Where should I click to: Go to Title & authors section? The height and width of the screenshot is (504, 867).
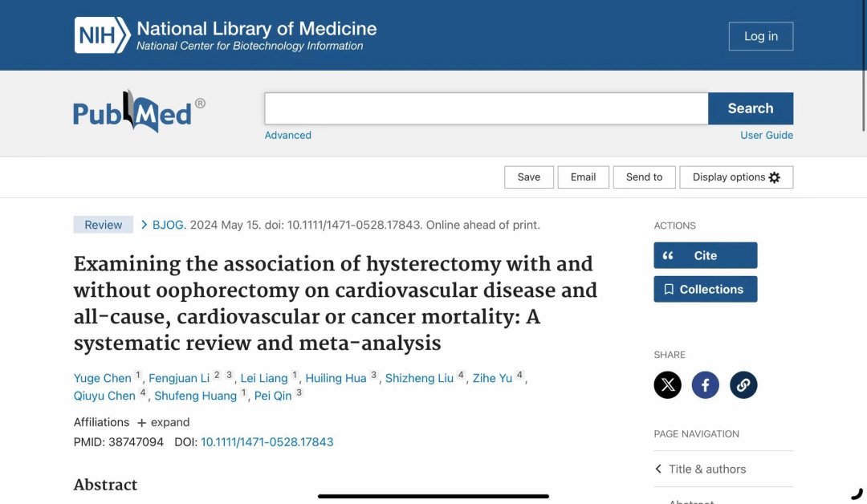706,469
